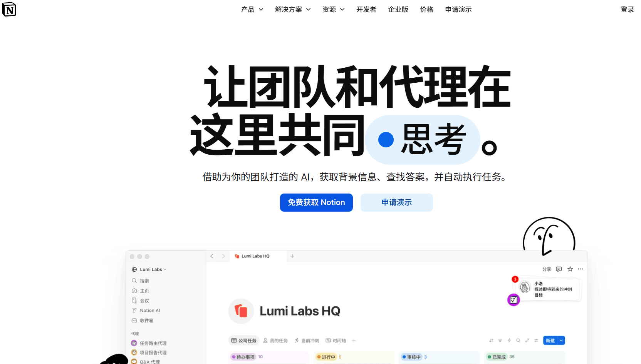This screenshot has width=641, height=364.
Task: Expand the 产品 menu
Action: click(x=252, y=10)
